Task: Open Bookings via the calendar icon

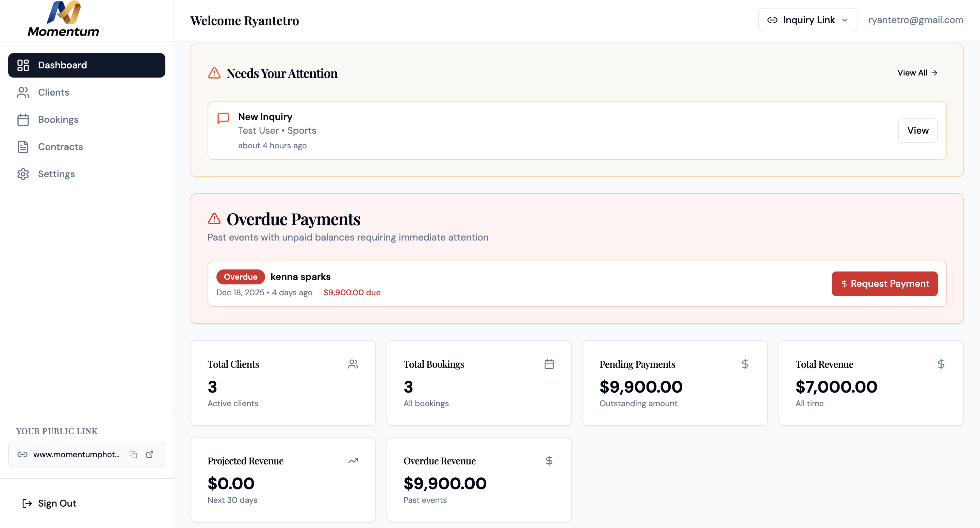Action: (23, 119)
